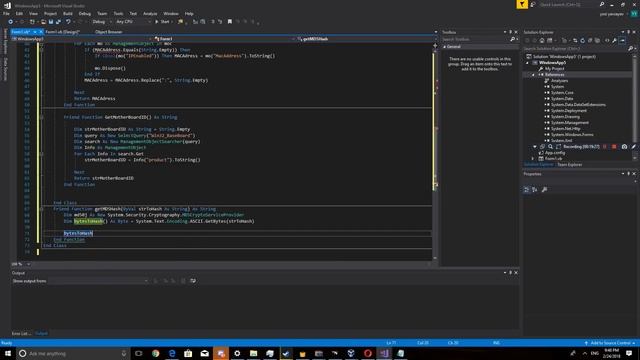Collapse the References node
Image resolution: width=640 pixels, height=360 pixels.
click(533, 75)
